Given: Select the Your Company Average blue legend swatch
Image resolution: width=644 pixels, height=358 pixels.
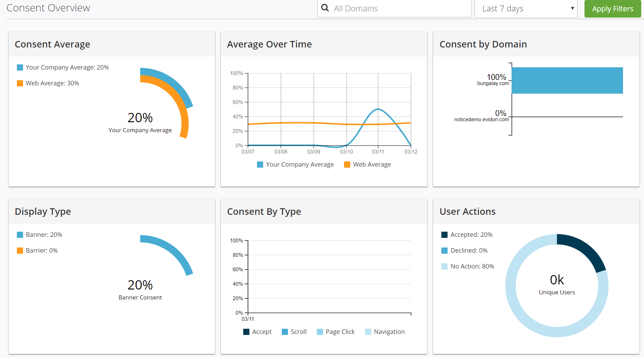Looking at the screenshot, I should click(x=20, y=67).
